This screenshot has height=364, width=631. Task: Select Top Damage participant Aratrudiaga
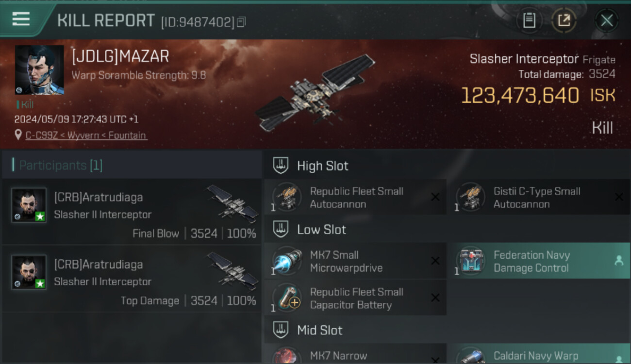[132, 278]
